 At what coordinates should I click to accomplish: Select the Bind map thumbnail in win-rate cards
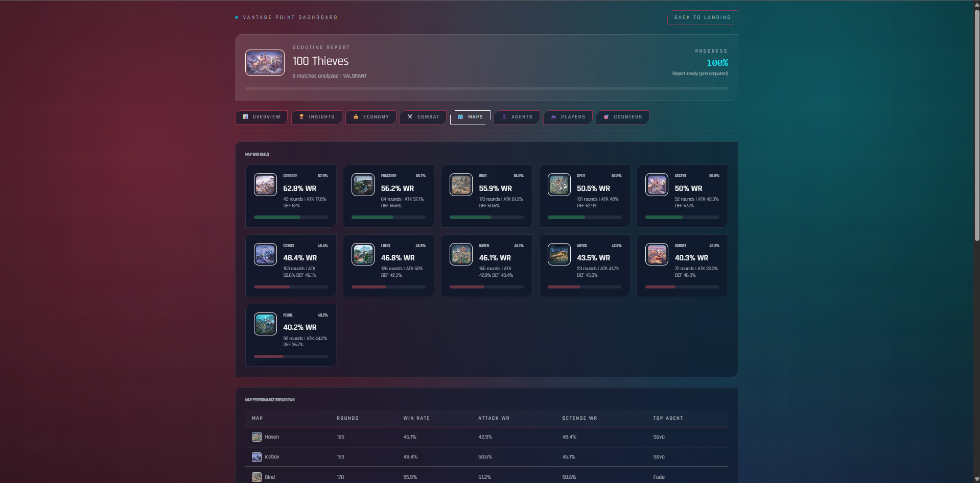click(461, 185)
